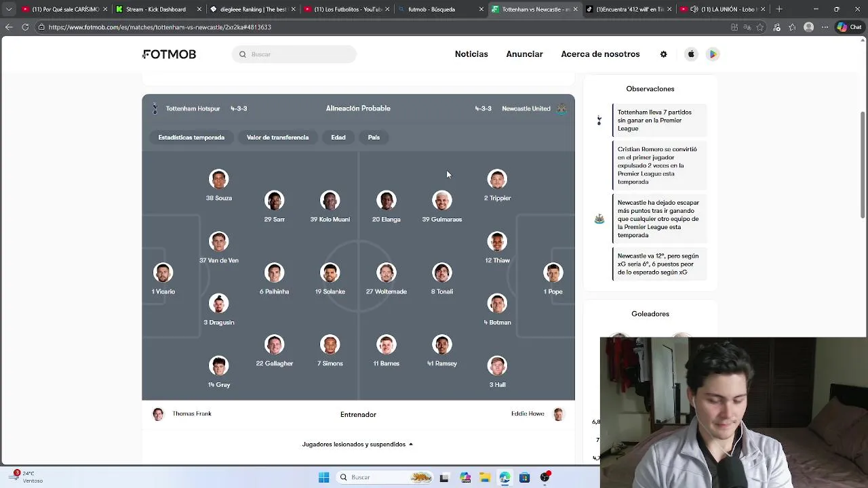
Task: Click Thomas Frank coach name
Action: [192, 413]
